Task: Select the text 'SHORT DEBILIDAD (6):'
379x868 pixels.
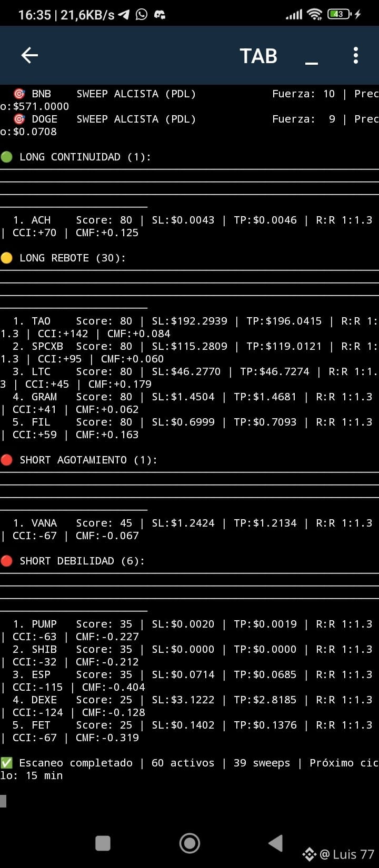Action: [x=82, y=561]
